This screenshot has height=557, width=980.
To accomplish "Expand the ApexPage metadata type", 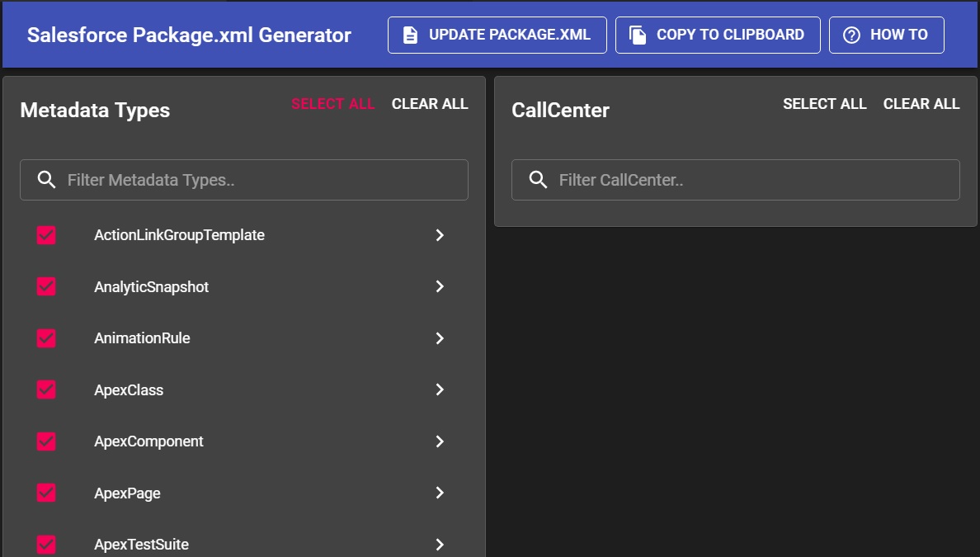I will coord(440,493).
